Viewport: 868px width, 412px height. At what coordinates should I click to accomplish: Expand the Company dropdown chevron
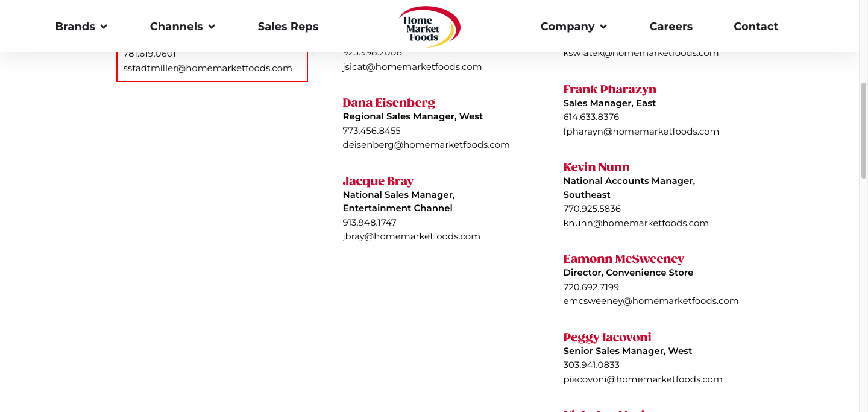click(x=603, y=27)
